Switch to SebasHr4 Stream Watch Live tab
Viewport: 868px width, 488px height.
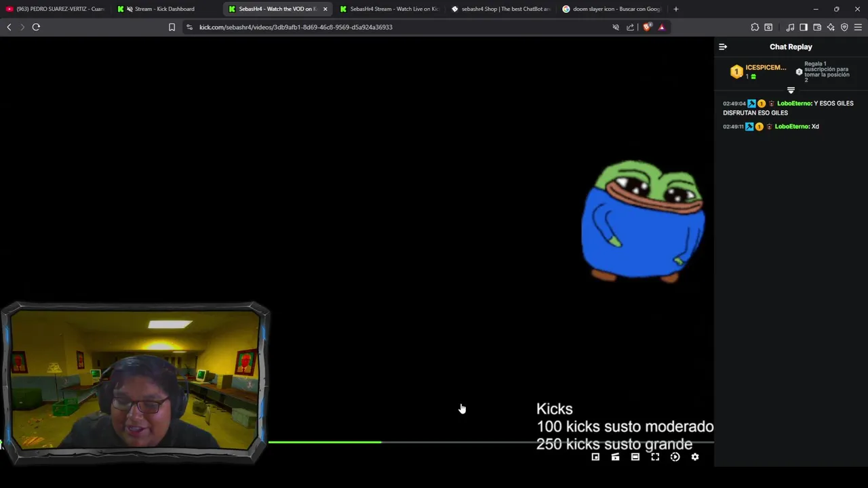pos(389,9)
